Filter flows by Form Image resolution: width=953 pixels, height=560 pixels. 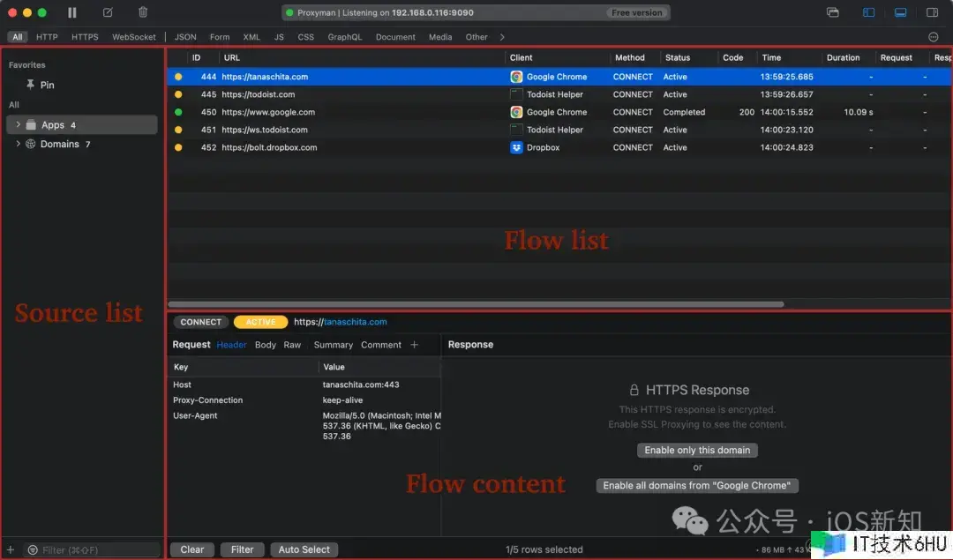point(220,37)
